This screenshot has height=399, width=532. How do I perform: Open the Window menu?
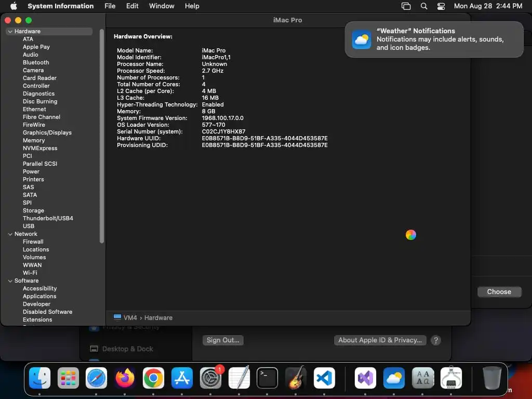coord(162,6)
